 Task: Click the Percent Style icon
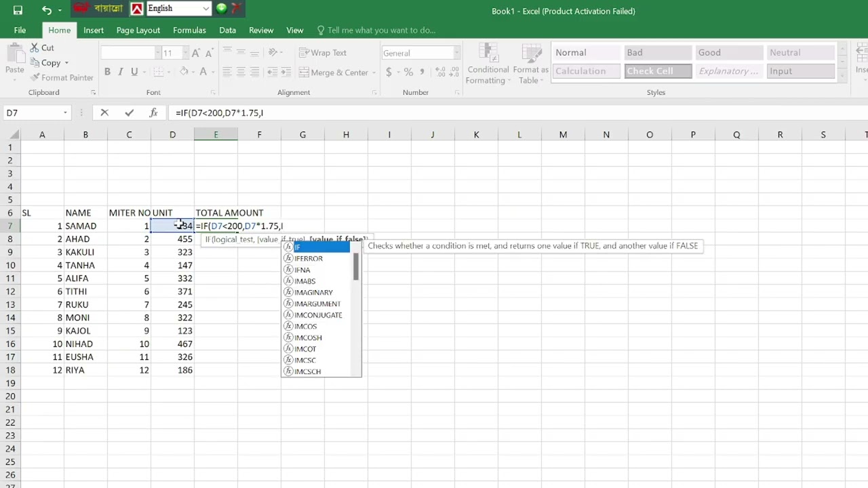(x=408, y=73)
